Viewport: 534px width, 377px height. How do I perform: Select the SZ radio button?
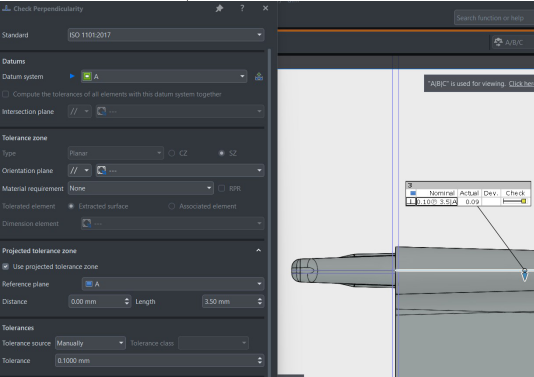(x=222, y=153)
